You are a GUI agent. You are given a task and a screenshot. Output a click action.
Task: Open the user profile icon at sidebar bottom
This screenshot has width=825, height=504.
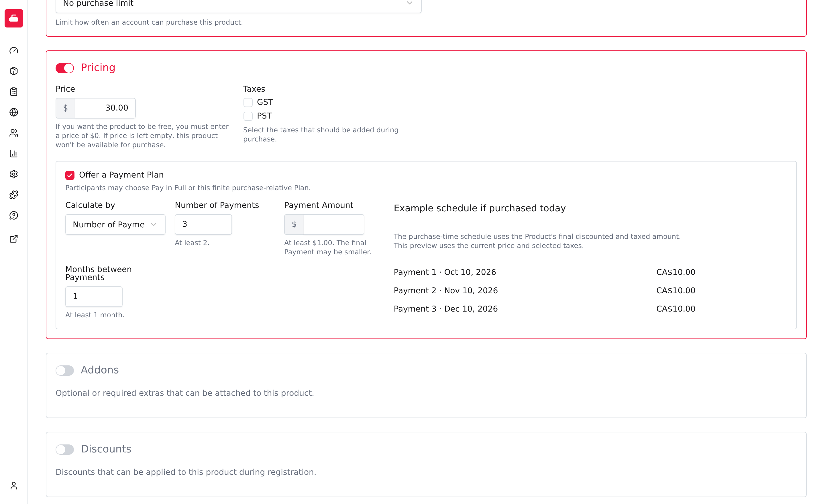pyautogui.click(x=14, y=486)
